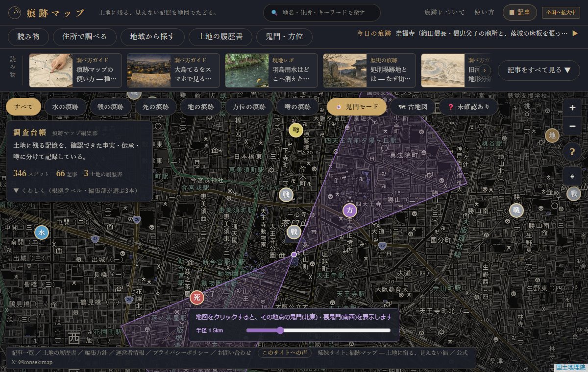Open お問い合わせ footer link

tap(235, 352)
